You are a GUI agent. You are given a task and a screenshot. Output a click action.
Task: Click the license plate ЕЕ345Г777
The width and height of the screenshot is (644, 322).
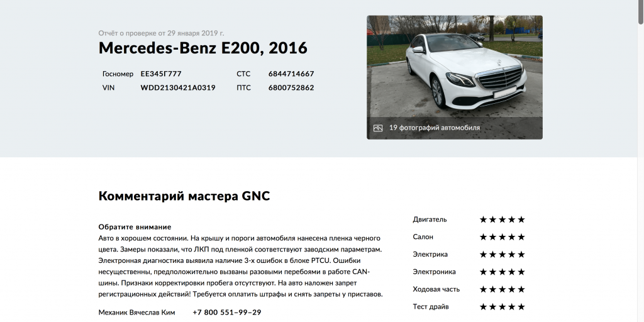(161, 74)
